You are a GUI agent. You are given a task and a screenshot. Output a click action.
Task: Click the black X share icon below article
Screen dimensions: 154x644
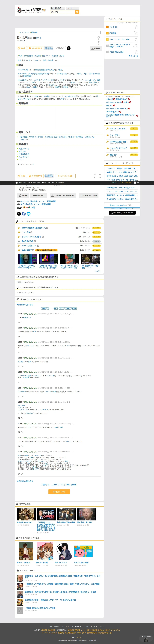(x=19, y=214)
